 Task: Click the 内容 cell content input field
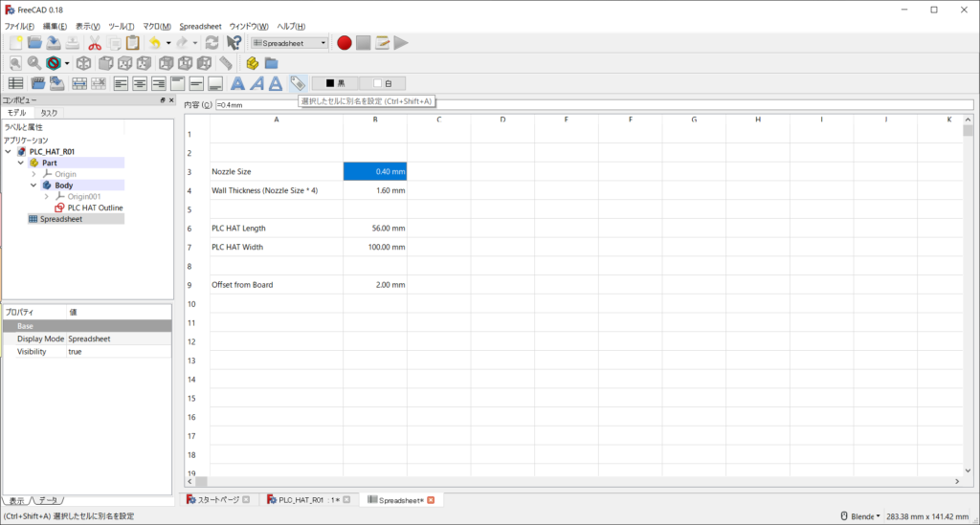point(593,104)
